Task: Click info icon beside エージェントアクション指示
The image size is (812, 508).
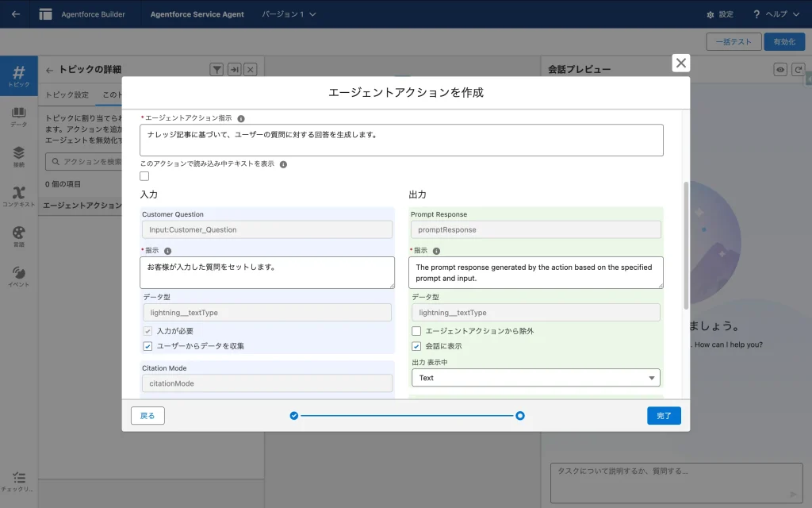Action: coord(241,118)
